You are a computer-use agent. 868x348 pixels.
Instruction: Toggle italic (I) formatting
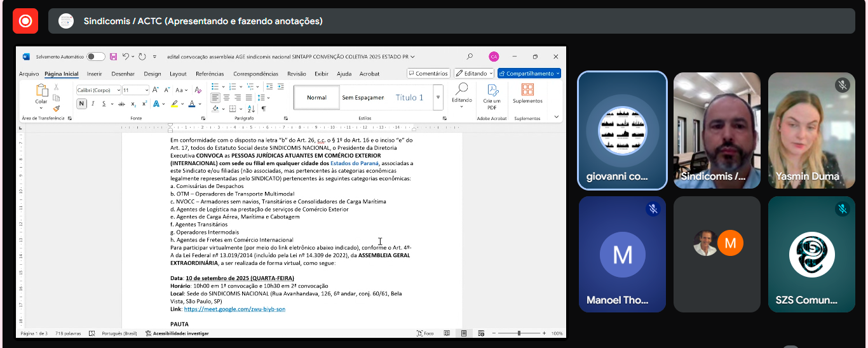(x=93, y=104)
